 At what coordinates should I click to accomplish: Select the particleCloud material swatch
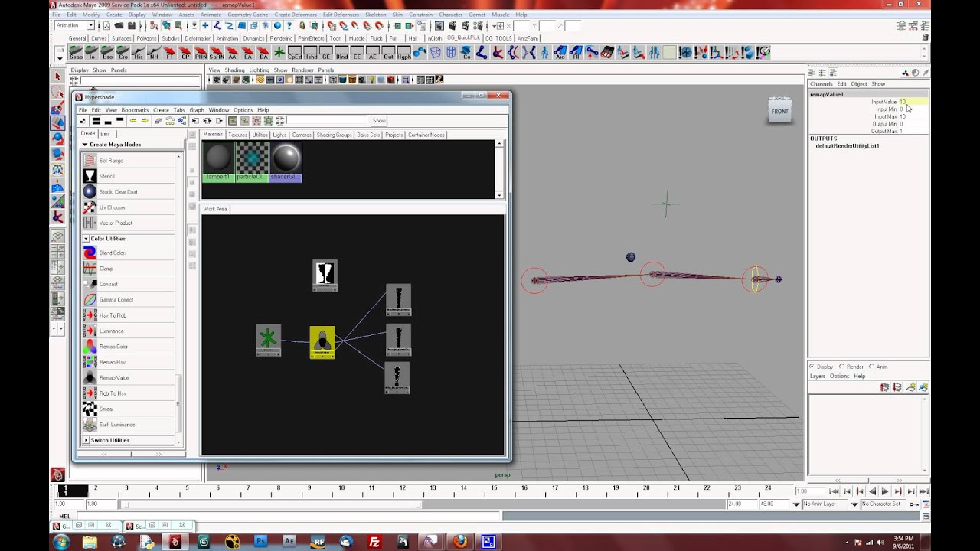[252, 161]
